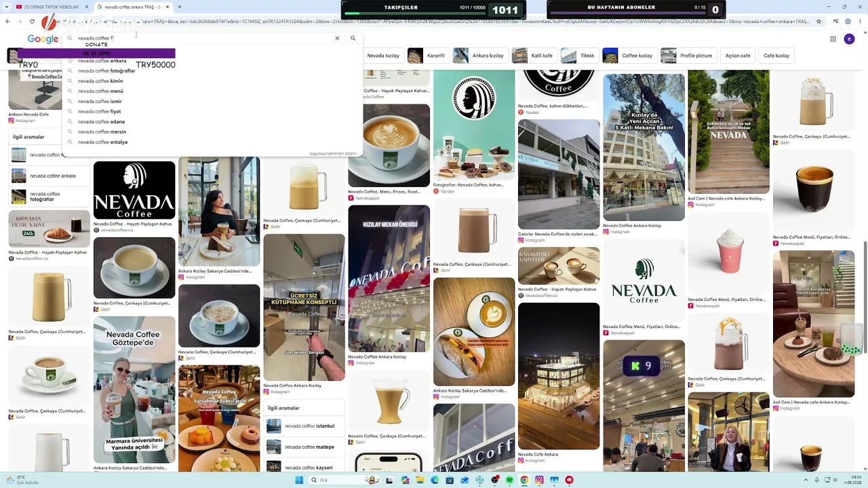
Task: Filter images by 'Katlı kafe' chip
Action: (534, 56)
